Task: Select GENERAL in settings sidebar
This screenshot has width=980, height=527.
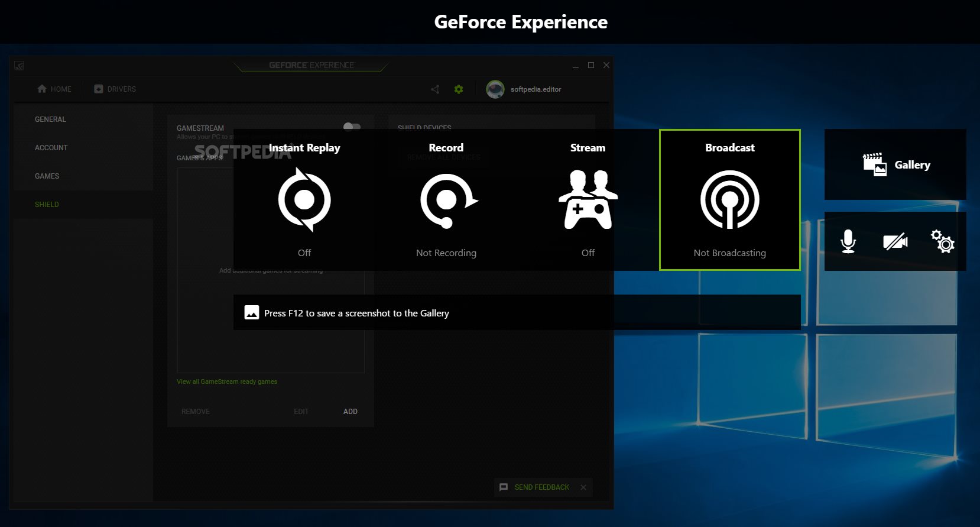Action: click(x=50, y=119)
